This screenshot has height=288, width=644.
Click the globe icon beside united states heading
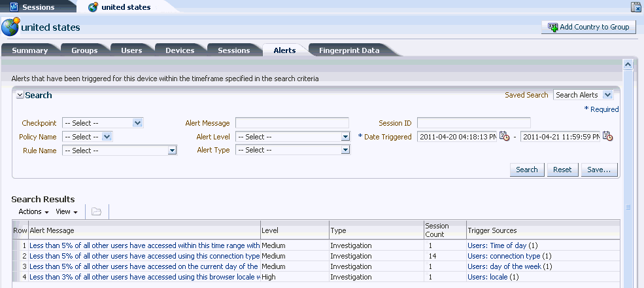[x=10, y=27]
